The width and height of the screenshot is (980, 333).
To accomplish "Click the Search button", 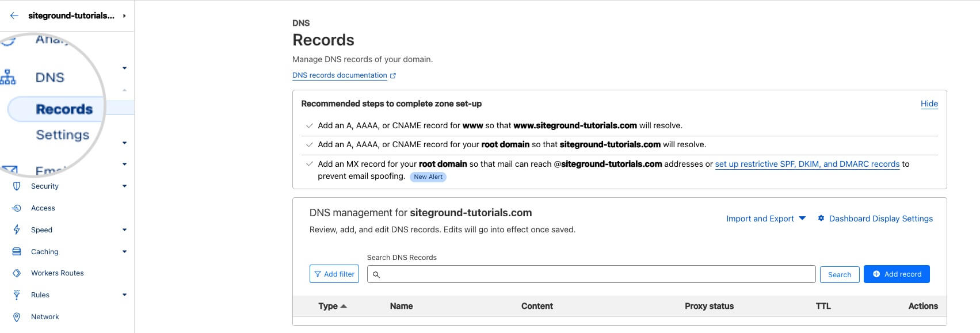I will [x=840, y=274].
